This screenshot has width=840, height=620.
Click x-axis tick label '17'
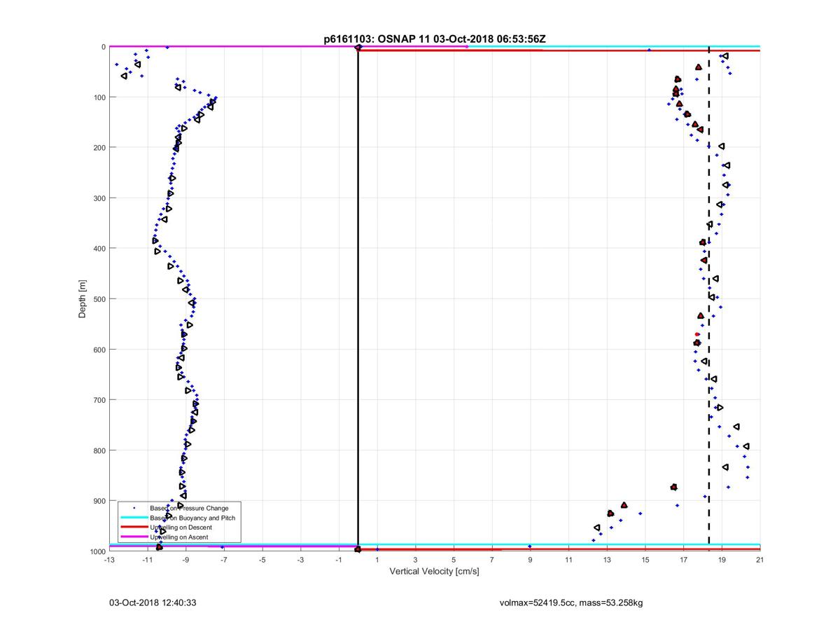[684, 560]
